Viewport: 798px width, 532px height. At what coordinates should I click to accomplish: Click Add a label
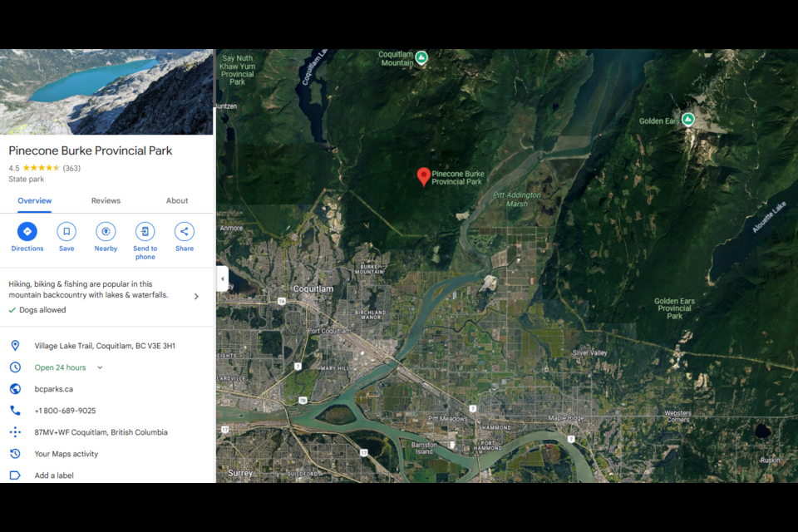pos(54,475)
